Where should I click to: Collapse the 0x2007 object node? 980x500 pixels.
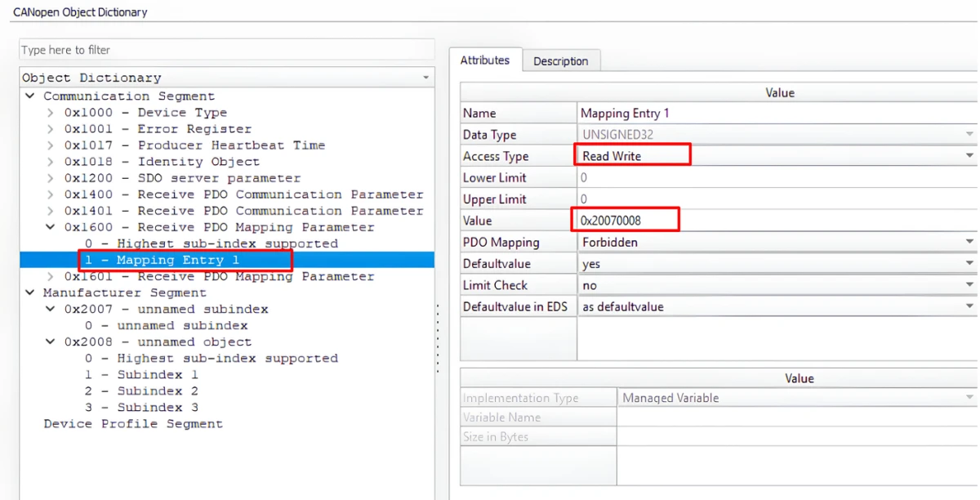point(51,309)
